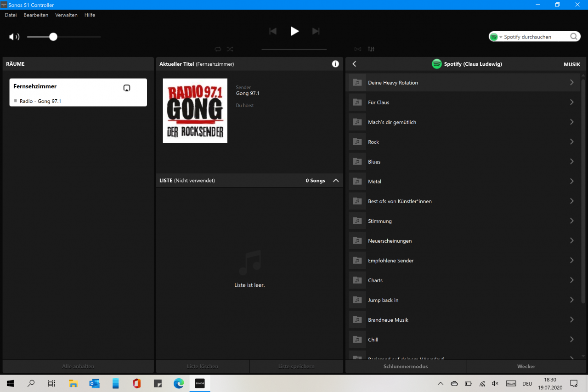588x392 pixels.
Task: Expand the Für Claus chevron
Action: pyautogui.click(x=572, y=102)
